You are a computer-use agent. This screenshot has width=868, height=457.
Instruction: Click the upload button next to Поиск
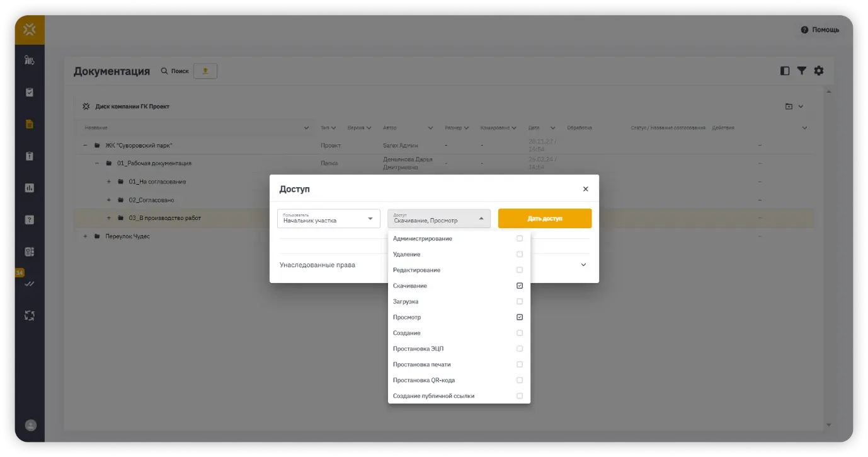205,71
